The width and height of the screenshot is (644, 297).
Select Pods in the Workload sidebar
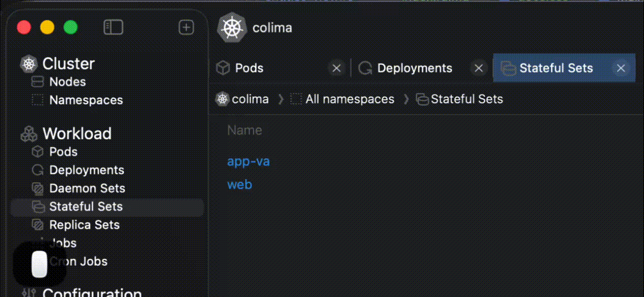63,152
